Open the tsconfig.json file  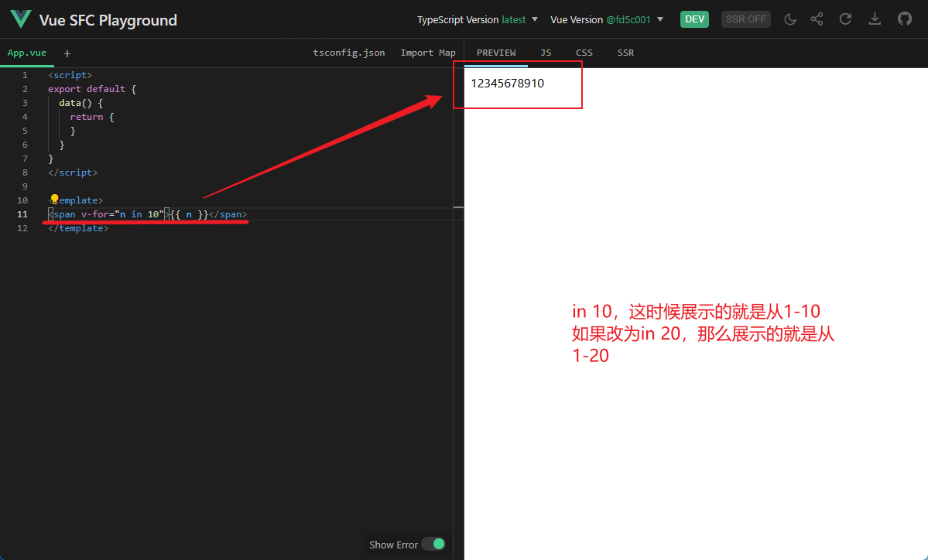coord(348,53)
